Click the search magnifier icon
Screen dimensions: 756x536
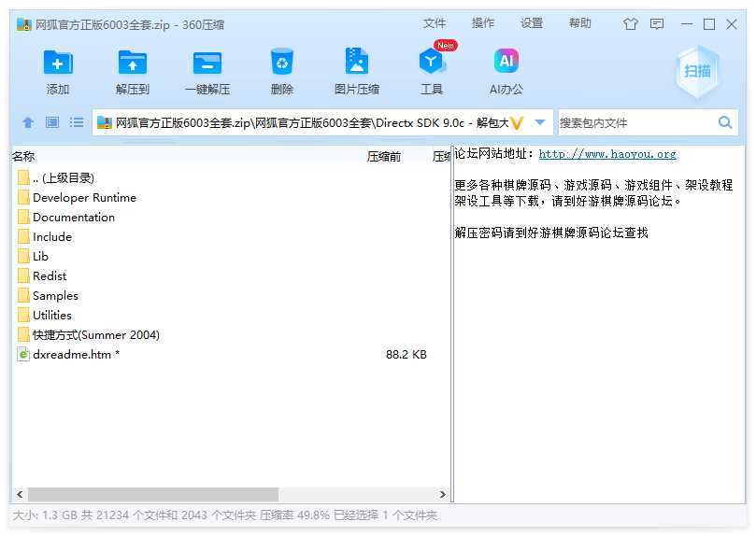coord(725,122)
